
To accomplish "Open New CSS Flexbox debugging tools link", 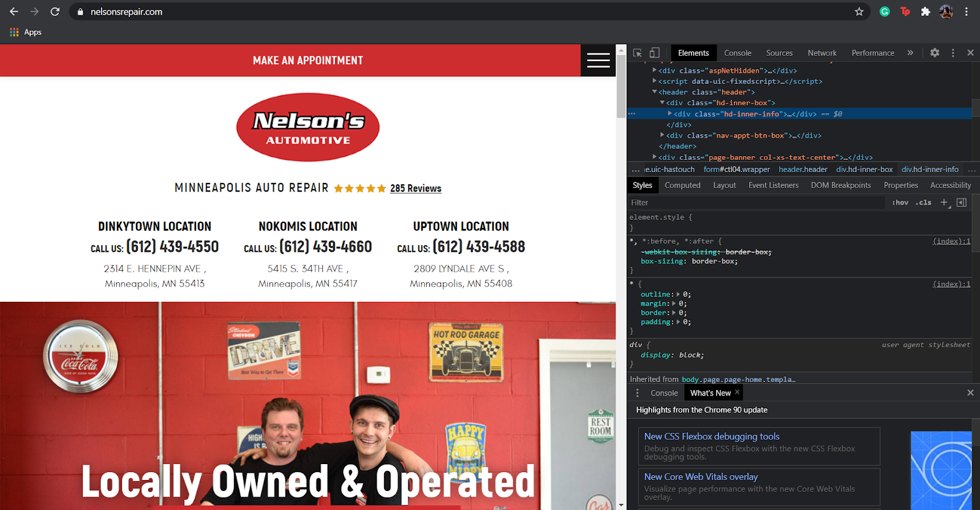I will tap(712, 437).
